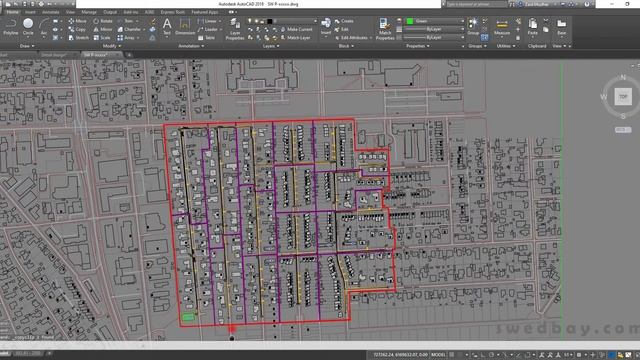Click the Group objects tool
640x360 pixels.
[x=473, y=27]
